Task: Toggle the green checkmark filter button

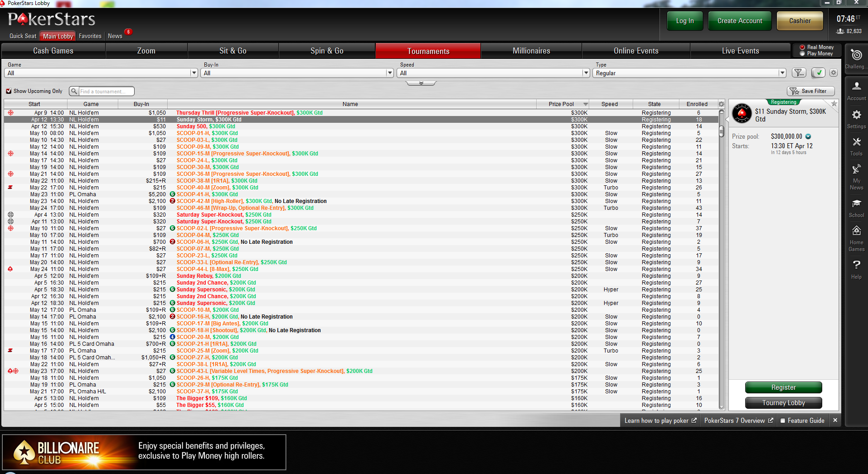Action: [x=818, y=73]
